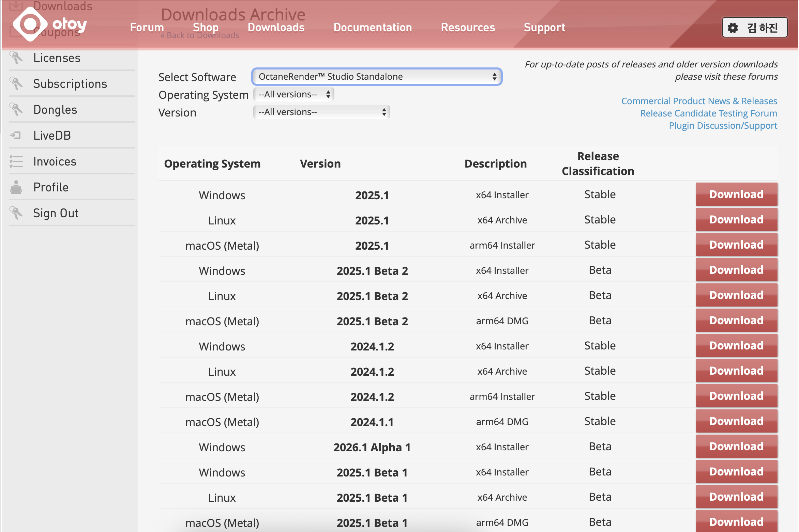Image resolution: width=799 pixels, height=532 pixels.
Task: Click the key icon next to Dongles
Action: click(16, 110)
